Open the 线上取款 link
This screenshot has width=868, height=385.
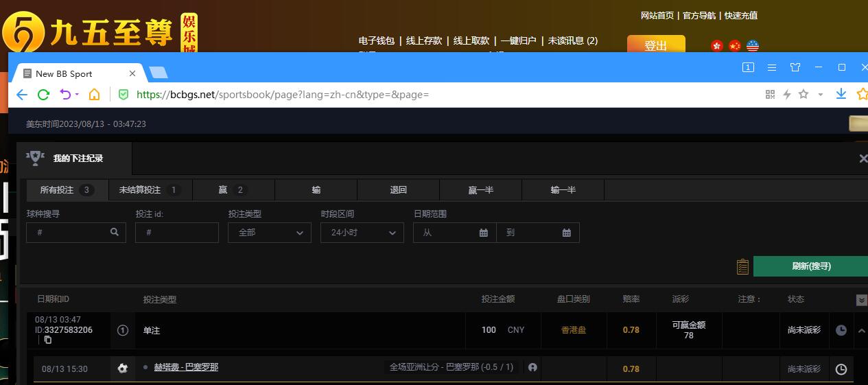(471, 41)
